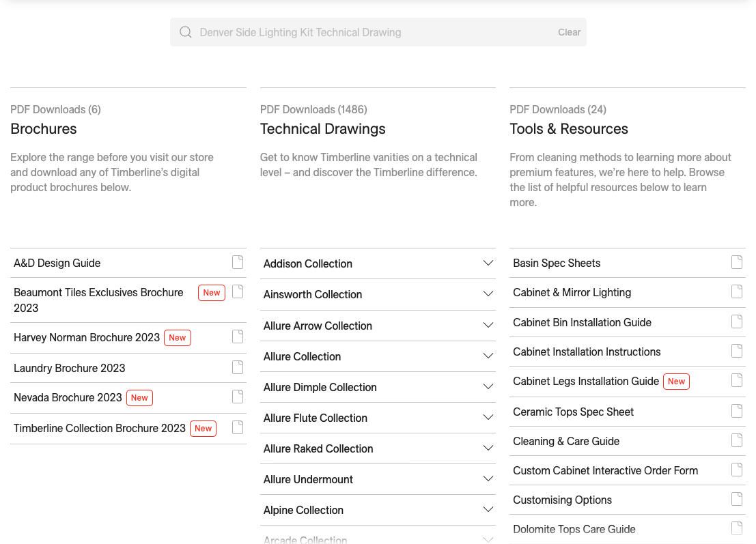This screenshot has height=544, width=756.
Task: Expand the Allure Dimple Collection chevron
Action: [x=488, y=387]
